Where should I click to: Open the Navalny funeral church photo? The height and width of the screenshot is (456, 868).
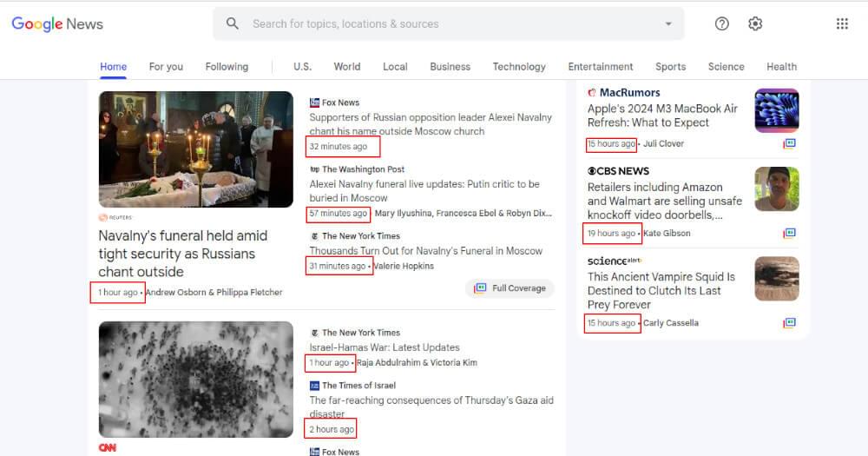pyautogui.click(x=196, y=149)
